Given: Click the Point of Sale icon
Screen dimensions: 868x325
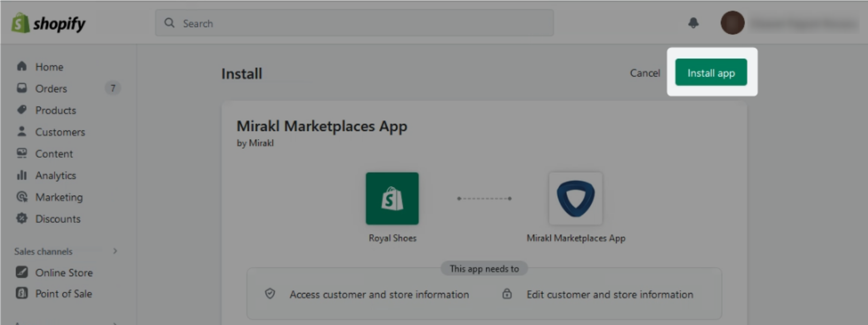Looking at the screenshot, I should click(x=22, y=293).
